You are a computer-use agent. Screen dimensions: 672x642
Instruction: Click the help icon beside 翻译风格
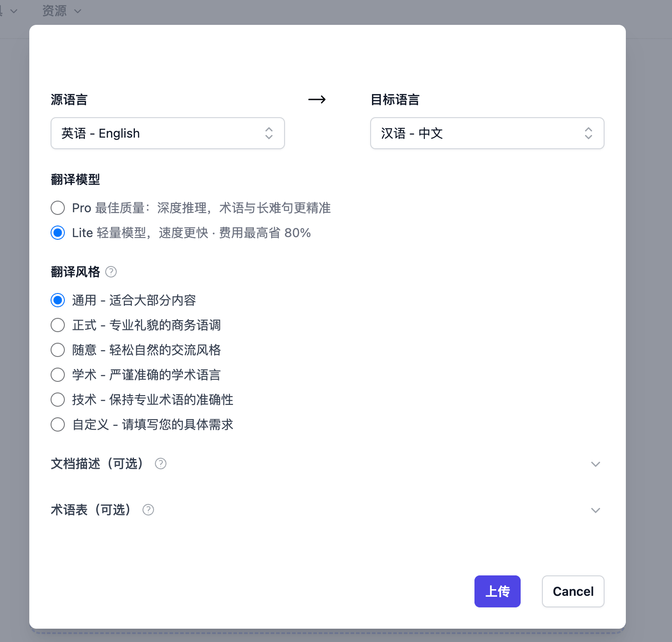pos(111,272)
